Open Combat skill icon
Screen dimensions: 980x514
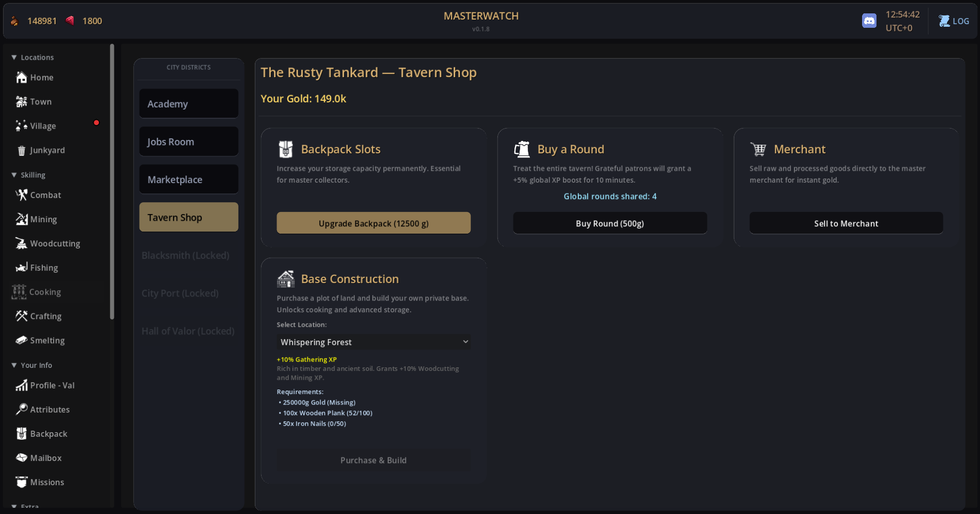click(x=21, y=195)
